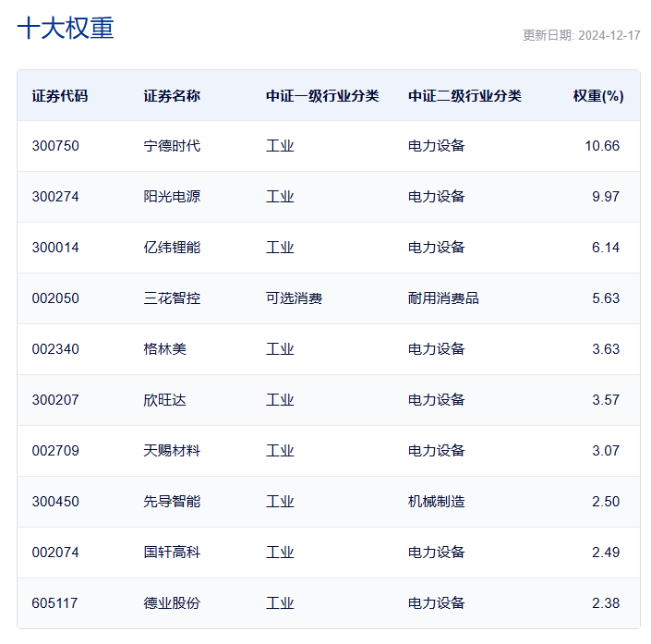
Task: Click the 10.66 weight value
Action: pyautogui.click(x=602, y=146)
